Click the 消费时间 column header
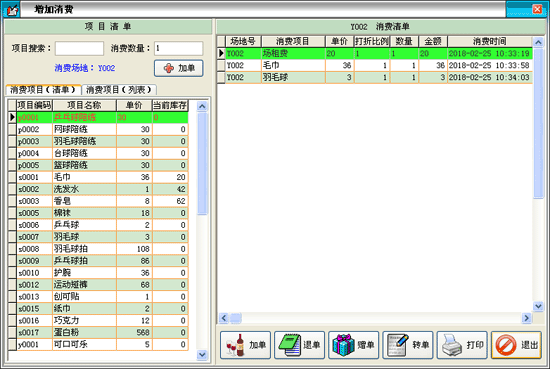The height and width of the screenshot is (369, 550). 490,41
